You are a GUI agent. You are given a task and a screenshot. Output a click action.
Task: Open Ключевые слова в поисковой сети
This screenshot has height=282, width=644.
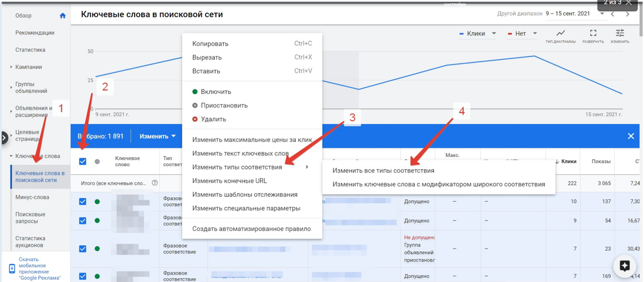point(40,176)
